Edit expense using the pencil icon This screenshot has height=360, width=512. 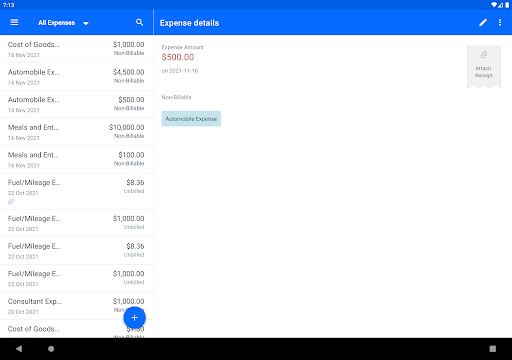pos(483,22)
